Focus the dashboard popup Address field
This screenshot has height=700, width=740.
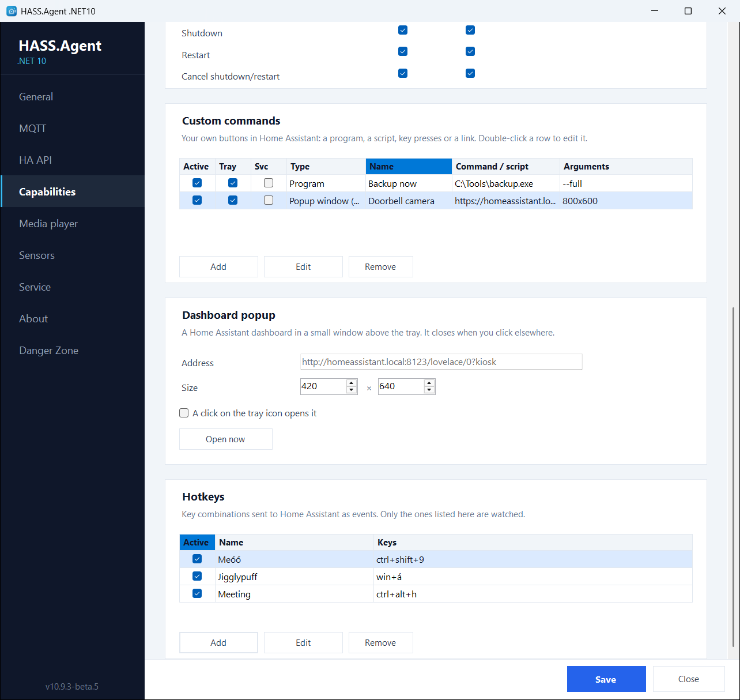pyautogui.click(x=441, y=362)
